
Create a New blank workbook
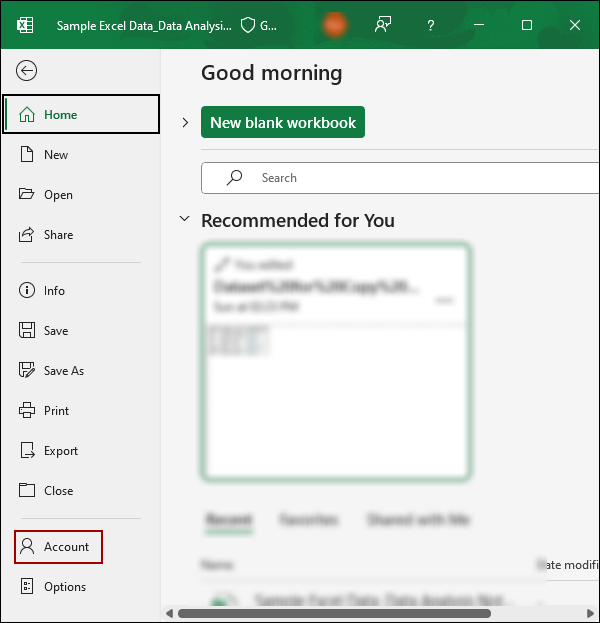coord(283,122)
